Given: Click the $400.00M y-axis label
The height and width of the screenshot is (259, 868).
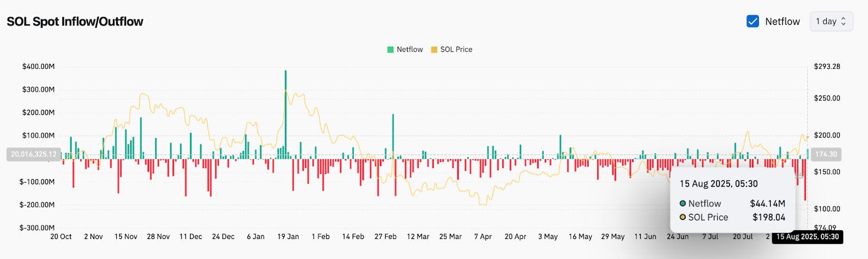Looking at the screenshot, I should click(38, 67).
